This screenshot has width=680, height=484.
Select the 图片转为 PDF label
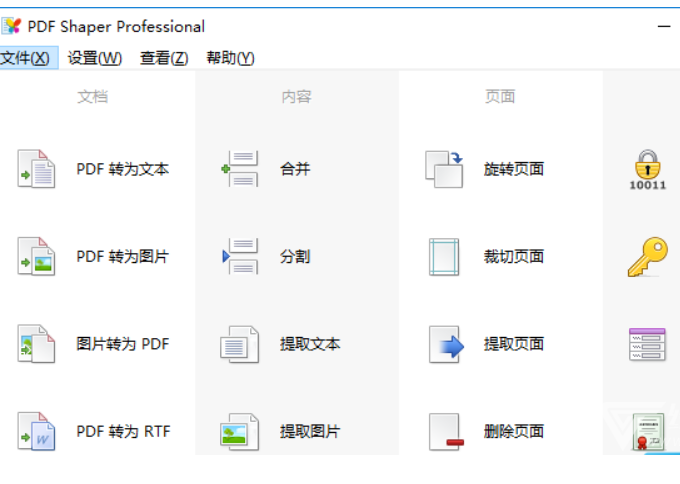coord(123,344)
